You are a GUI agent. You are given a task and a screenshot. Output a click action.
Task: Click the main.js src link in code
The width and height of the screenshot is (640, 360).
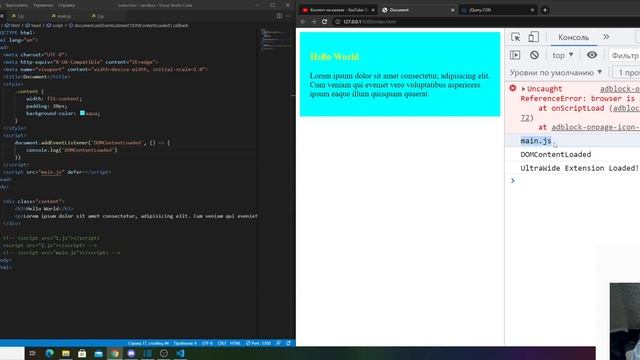tap(51, 172)
